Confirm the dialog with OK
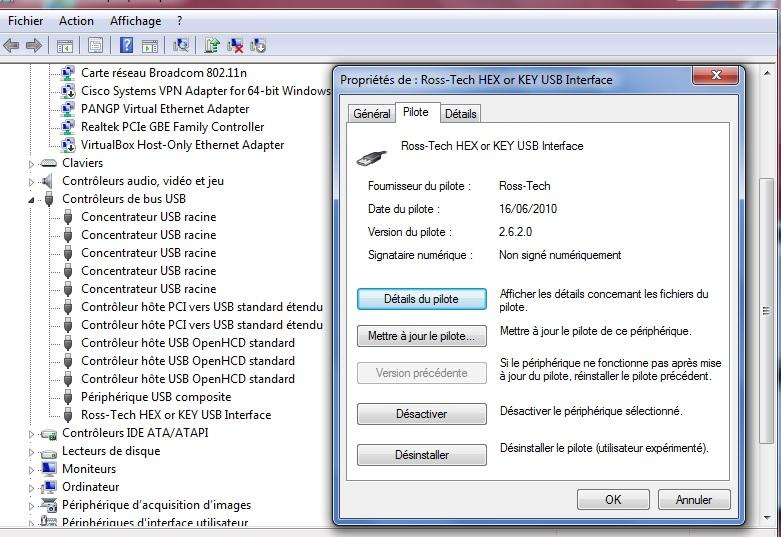This screenshot has height=537, width=781. click(x=613, y=500)
